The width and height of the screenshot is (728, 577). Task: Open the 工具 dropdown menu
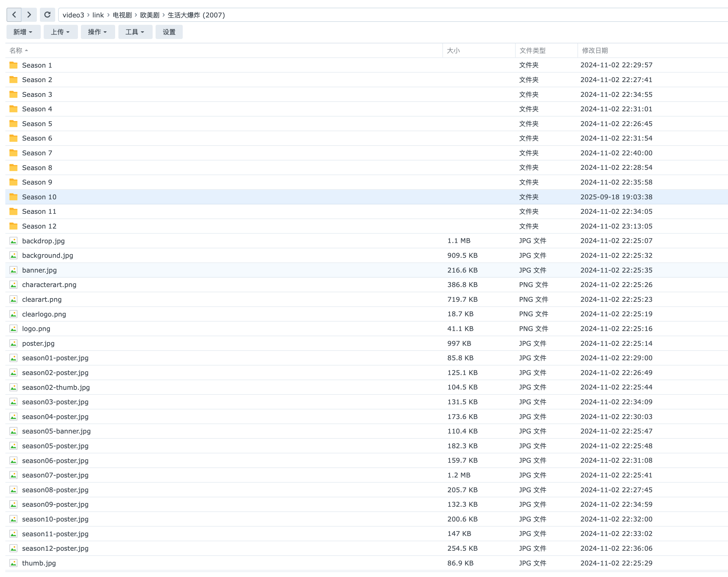135,32
